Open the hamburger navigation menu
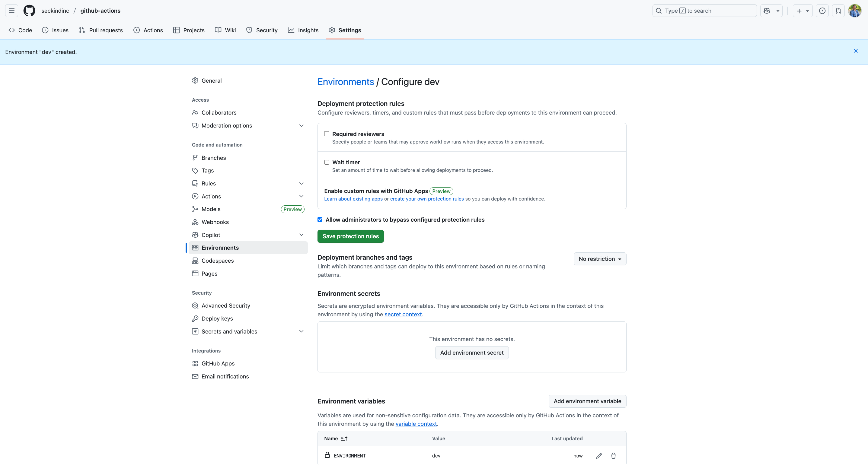 click(11, 11)
